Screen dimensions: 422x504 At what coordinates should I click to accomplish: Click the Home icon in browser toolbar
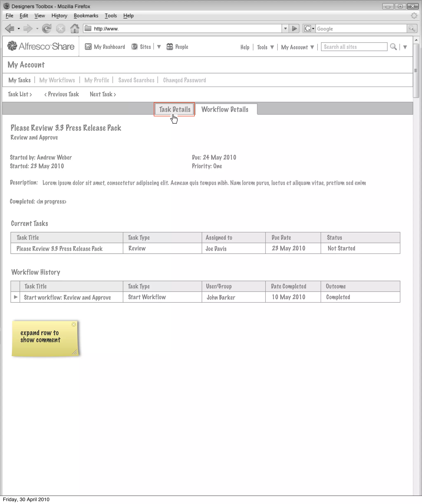(75, 29)
